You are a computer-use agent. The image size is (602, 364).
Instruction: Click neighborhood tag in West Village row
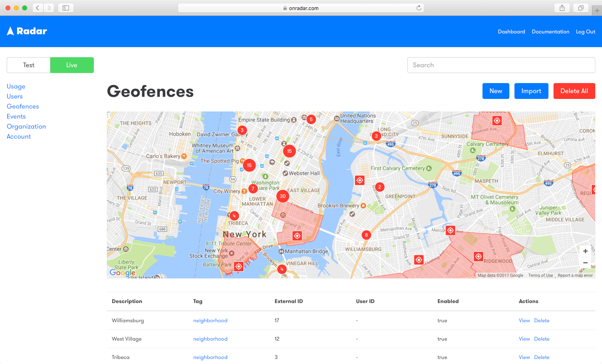tap(210, 339)
